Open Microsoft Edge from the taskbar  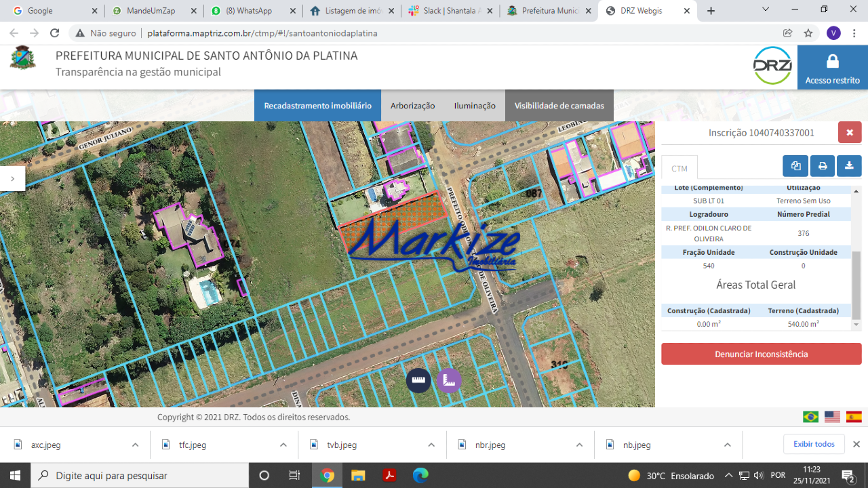pos(420,475)
